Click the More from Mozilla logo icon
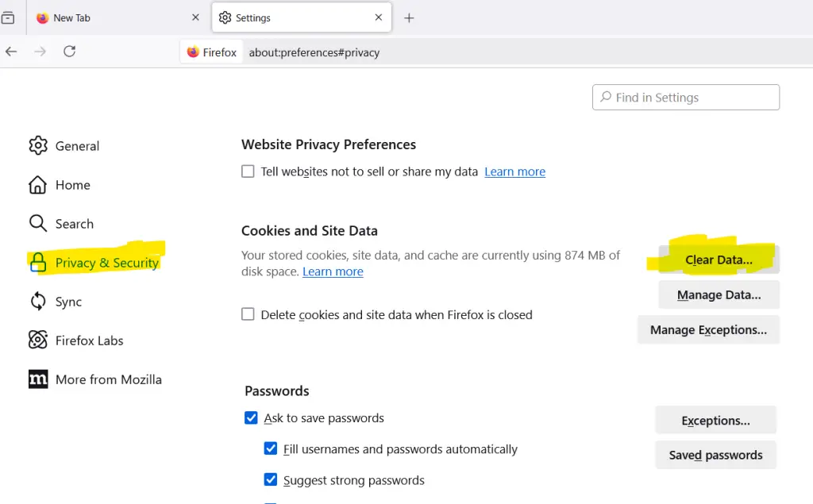 point(38,379)
